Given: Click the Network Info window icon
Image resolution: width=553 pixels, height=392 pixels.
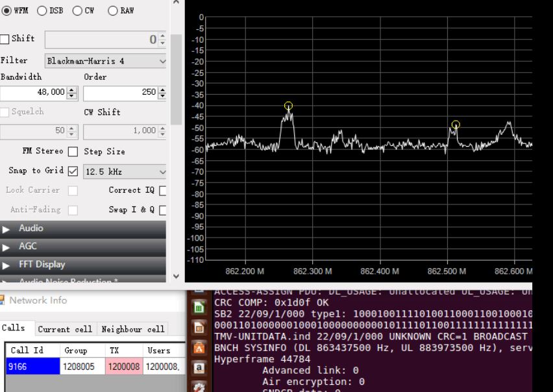Looking at the screenshot, I should (2, 300).
